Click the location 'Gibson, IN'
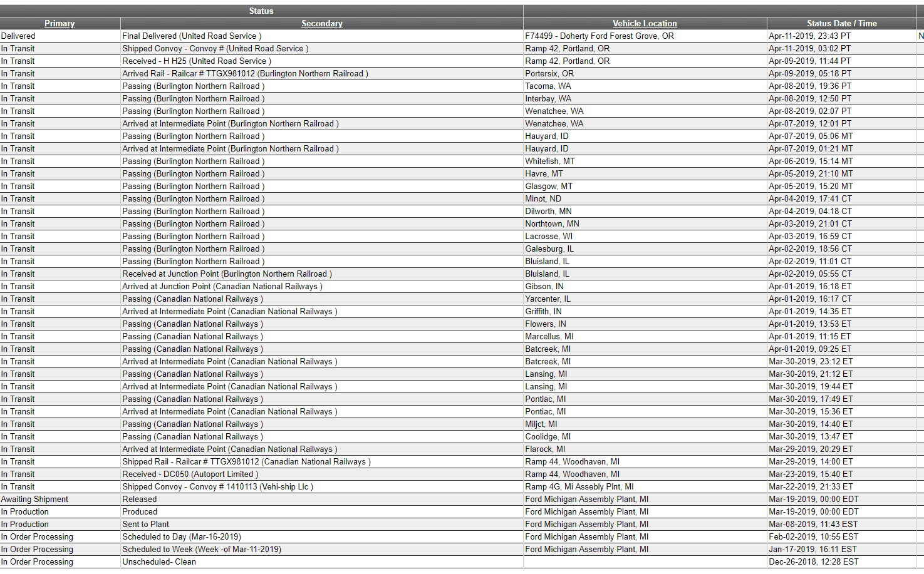 click(x=544, y=286)
